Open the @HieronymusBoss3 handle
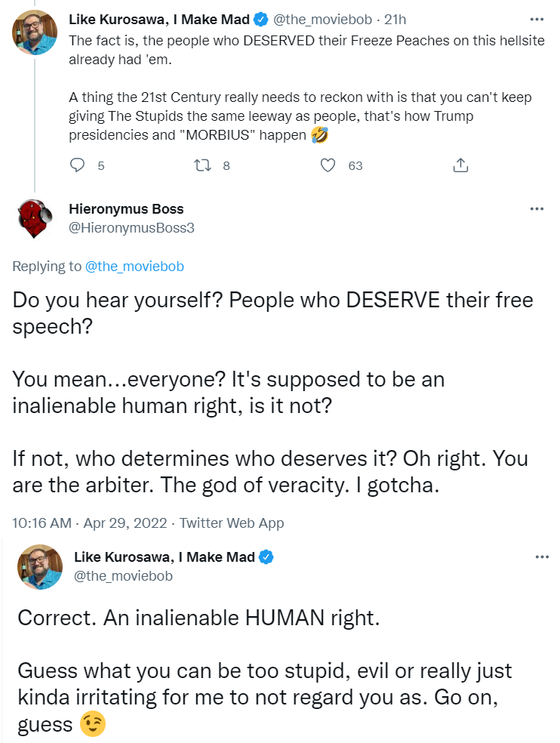 (x=132, y=228)
